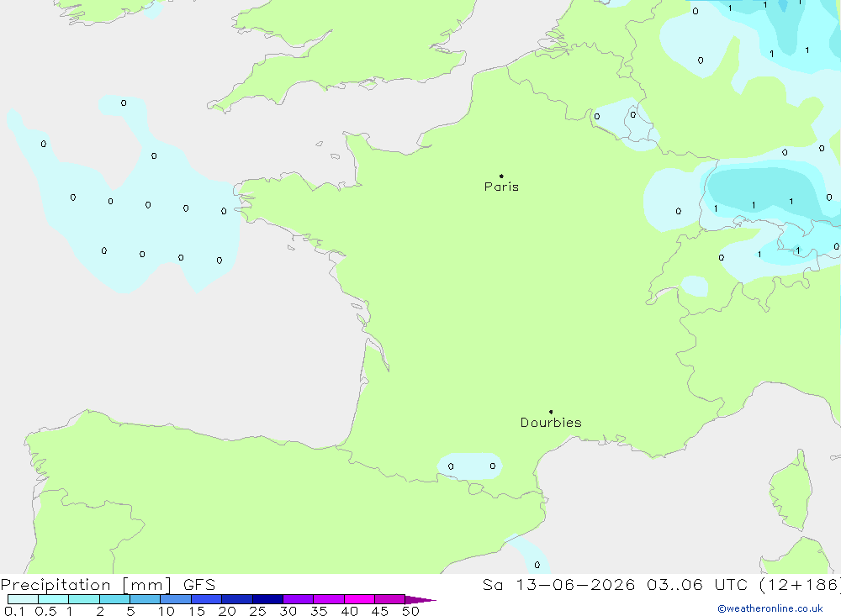Click the UTC (12+186) forecast hour text
Viewport: 841px width, 616px height.
point(777,584)
